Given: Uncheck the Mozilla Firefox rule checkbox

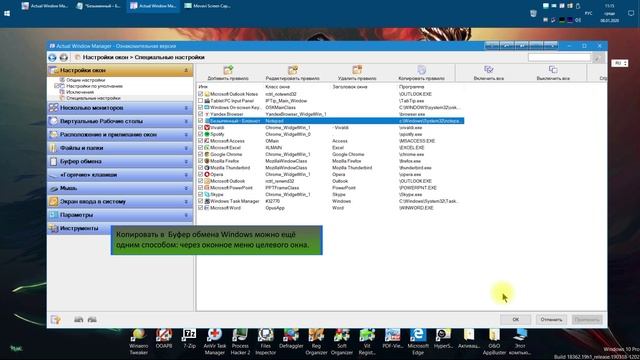Looking at the screenshot, I should 200,161.
